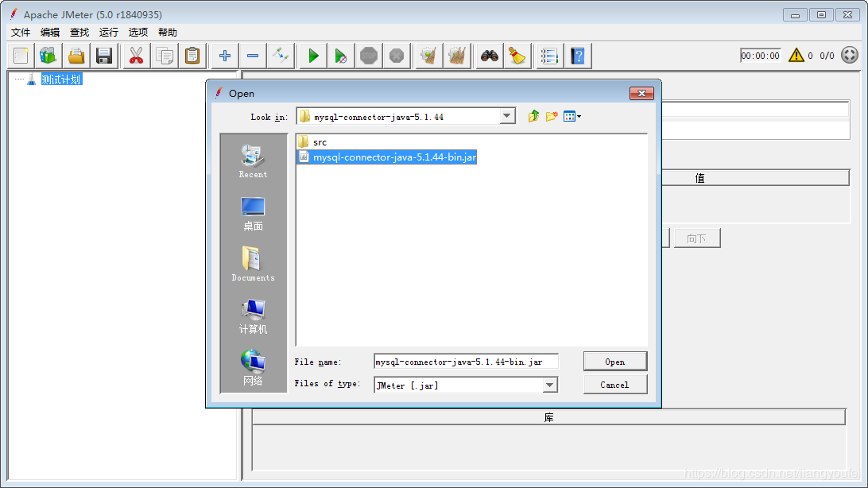868x488 pixels.
Task: Select the src folder
Action: (x=312, y=142)
